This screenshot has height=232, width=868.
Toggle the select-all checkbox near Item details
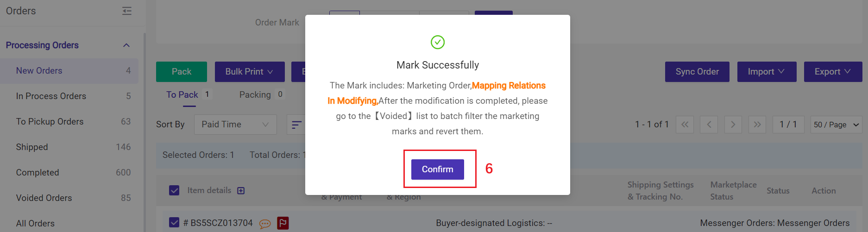(174, 190)
